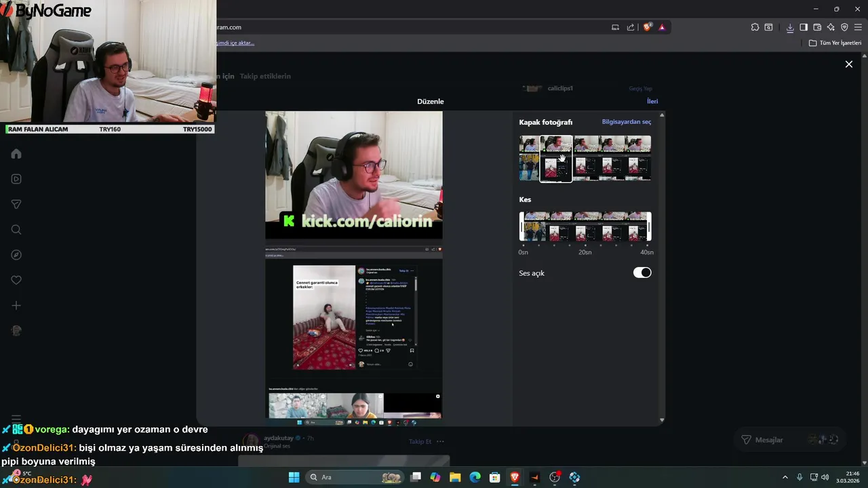Click the right trim handle in Kes

pyautogui.click(x=649, y=226)
